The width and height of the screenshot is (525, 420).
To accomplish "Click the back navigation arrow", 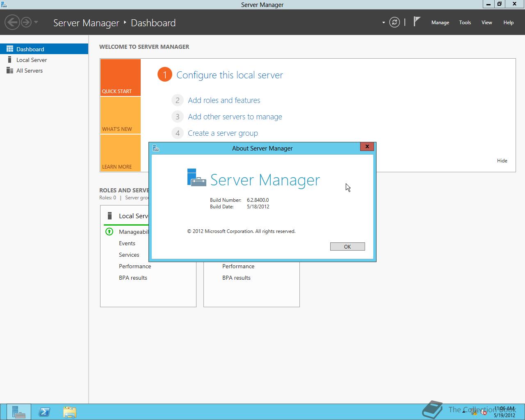I will point(13,22).
